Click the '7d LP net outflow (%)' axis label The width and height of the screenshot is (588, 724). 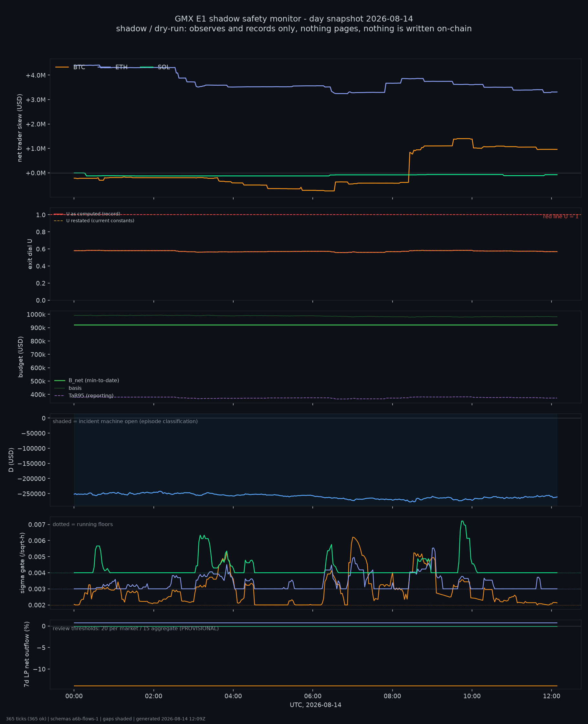click(x=26, y=654)
